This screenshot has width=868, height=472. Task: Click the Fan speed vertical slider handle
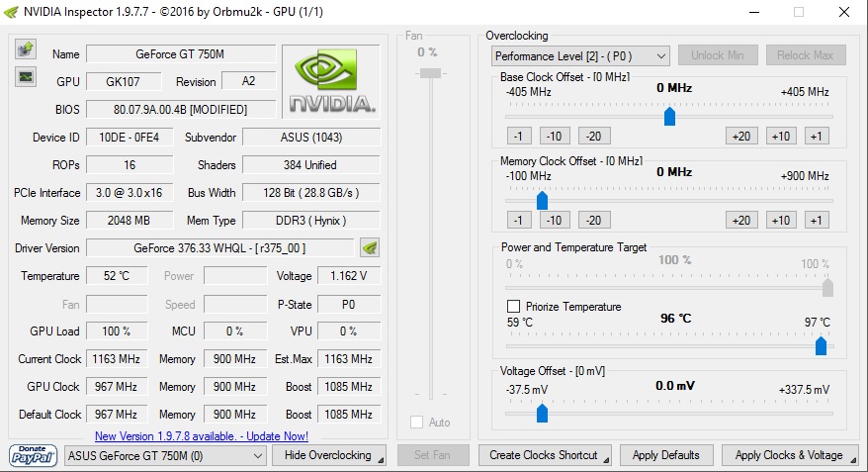pos(430,73)
